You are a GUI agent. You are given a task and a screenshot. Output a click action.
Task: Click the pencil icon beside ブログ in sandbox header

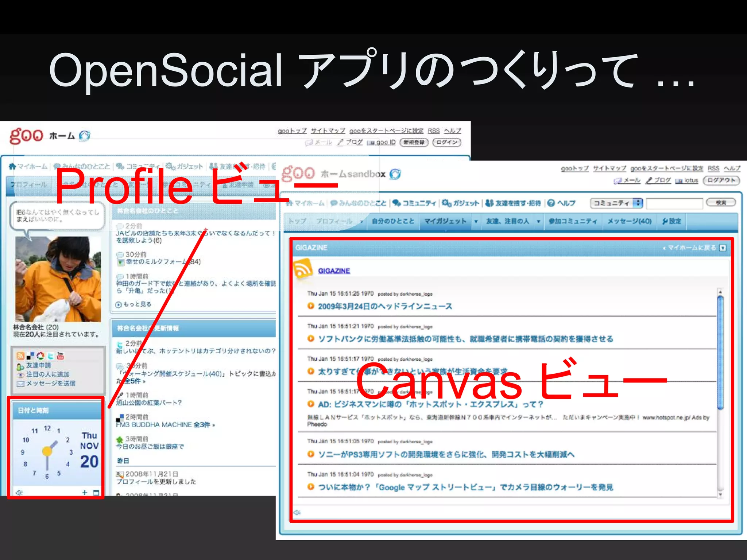click(x=649, y=180)
